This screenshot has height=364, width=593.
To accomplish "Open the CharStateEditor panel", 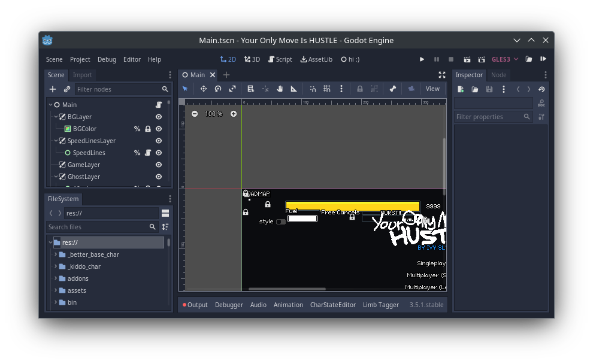I will [x=333, y=305].
